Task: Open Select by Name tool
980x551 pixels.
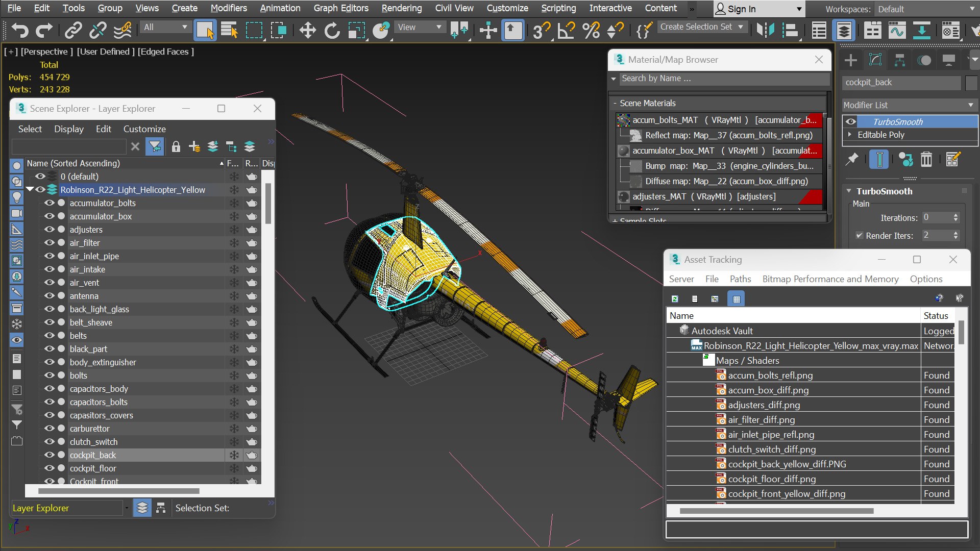Action: point(229,30)
